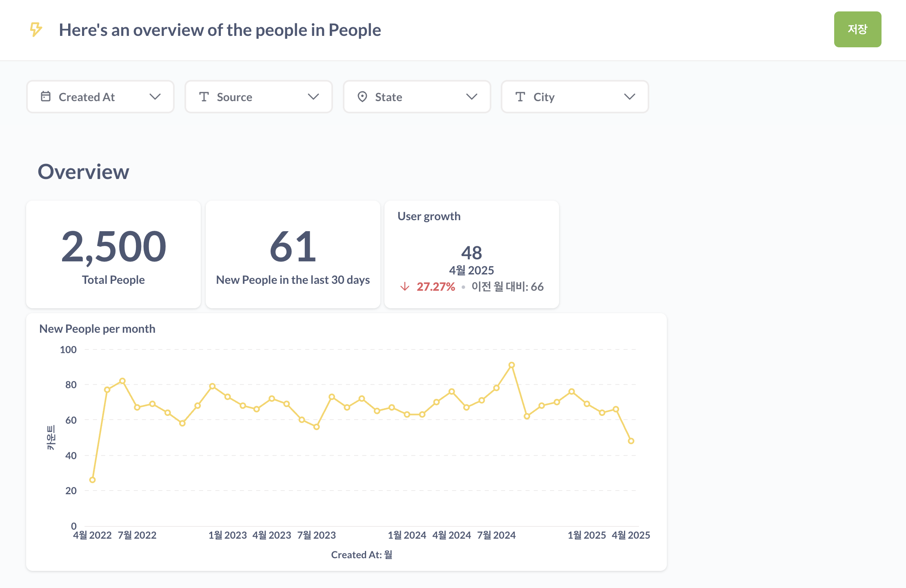
Task: Click the calendar icon in Created At filter
Action: point(46,97)
